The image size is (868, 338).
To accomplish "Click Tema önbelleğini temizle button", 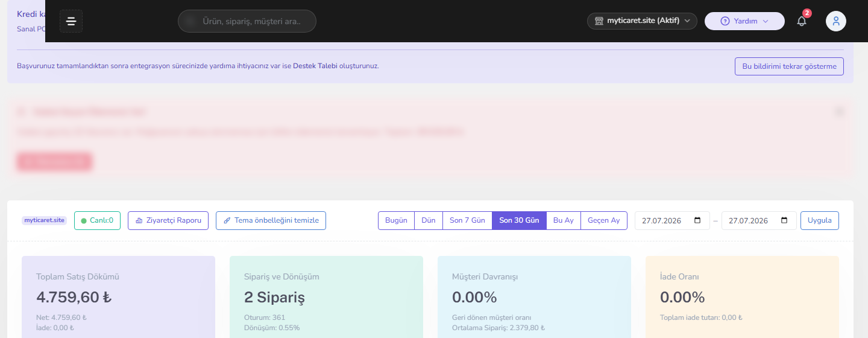I will [271, 220].
